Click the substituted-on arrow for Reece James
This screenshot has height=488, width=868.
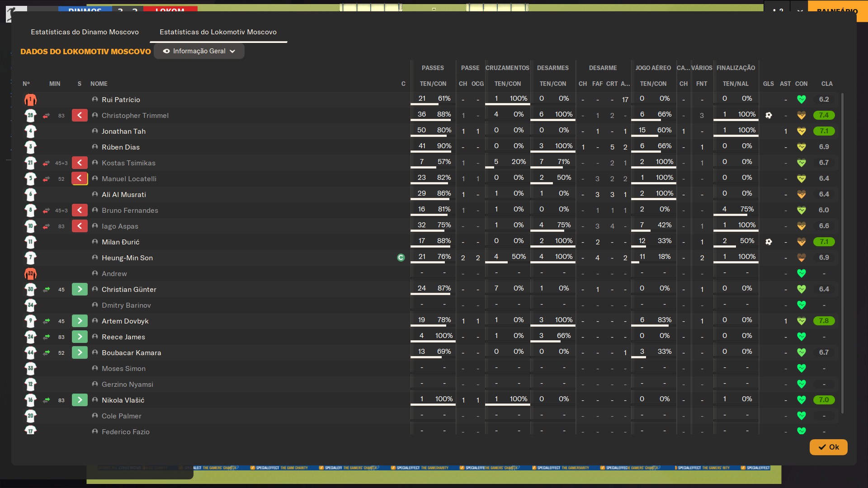click(80, 337)
